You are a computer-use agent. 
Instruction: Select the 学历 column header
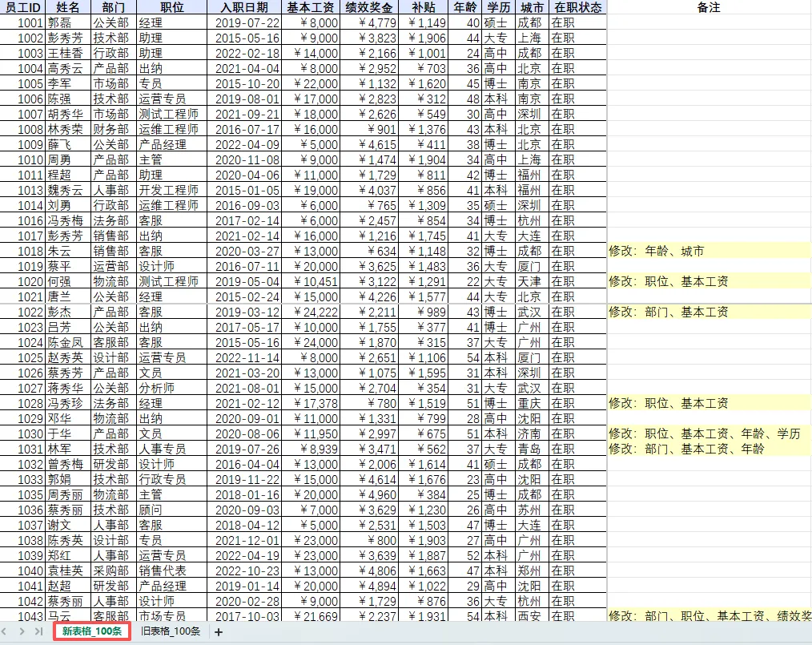[x=499, y=7]
